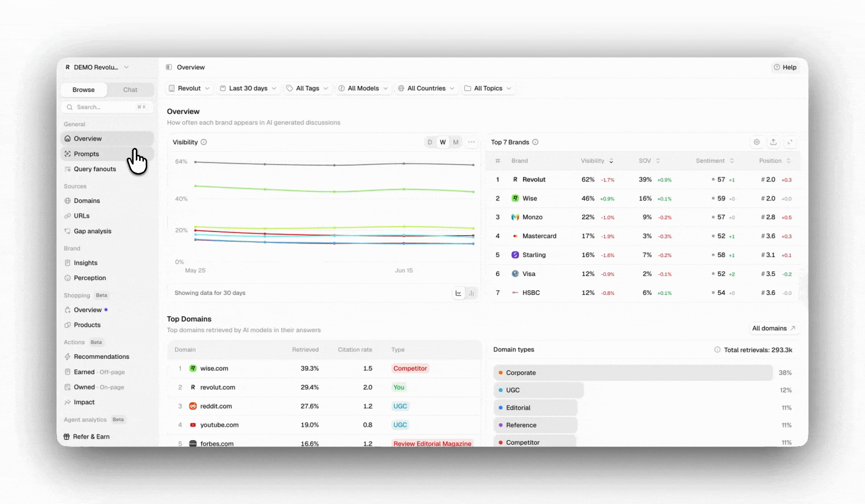Image resolution: width=865 pixels, height=504 pixels.
Task: Click the info icon next to Top 7 Brands
Action: 535,142
